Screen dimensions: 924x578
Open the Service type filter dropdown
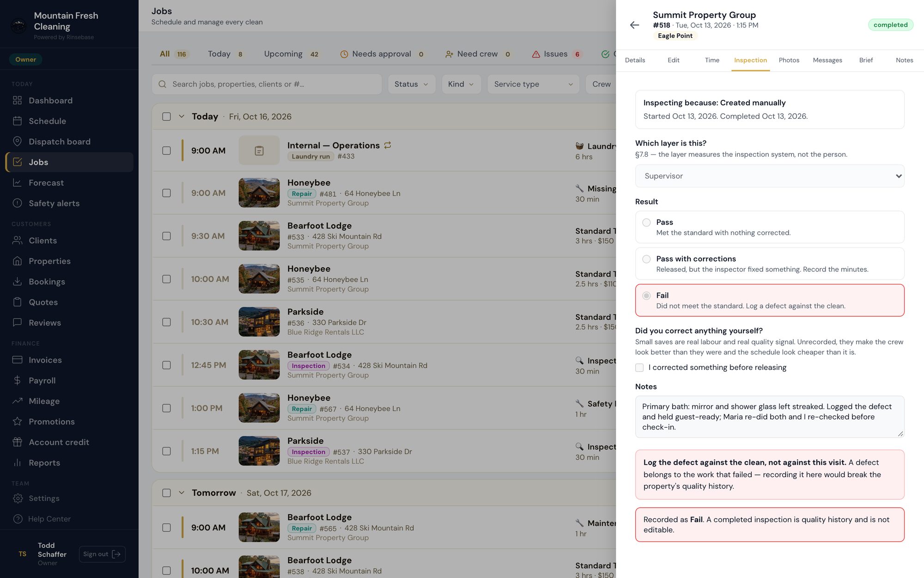[x=533, y=84]
